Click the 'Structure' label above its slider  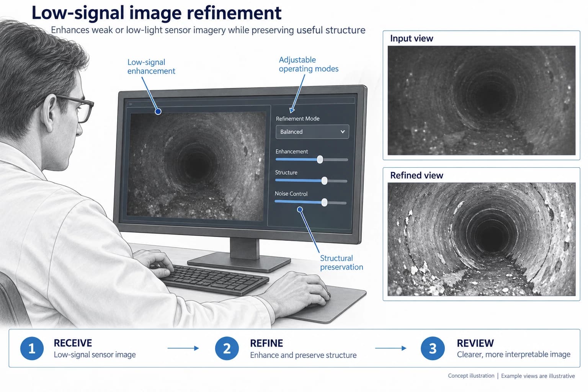(286, 173)
